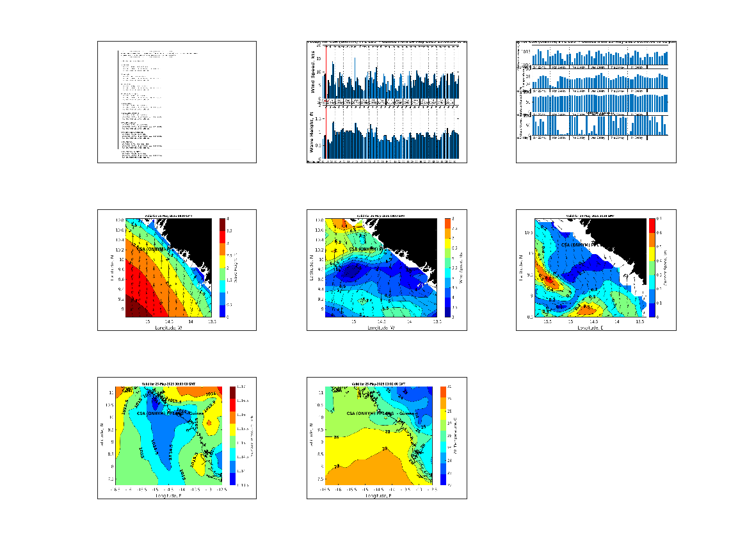Select the four-panel bar chart thumbnail
This screenshot has height=560, width=747.
(596, 102)
